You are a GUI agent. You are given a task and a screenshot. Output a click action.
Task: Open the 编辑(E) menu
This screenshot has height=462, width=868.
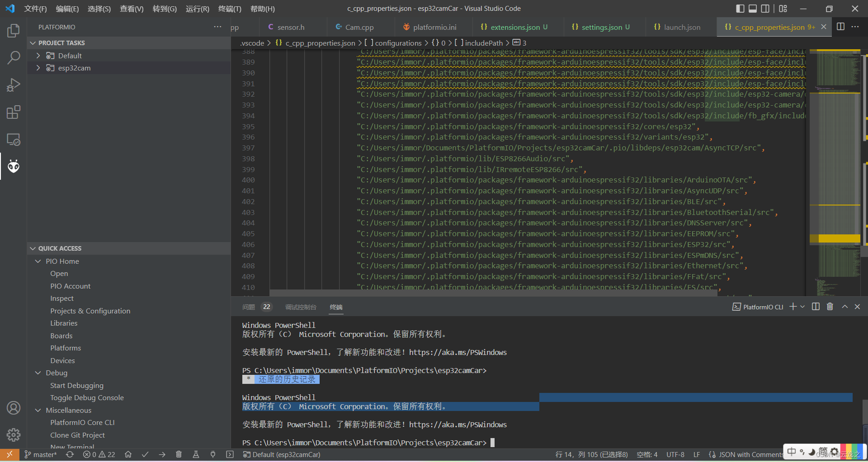point(67,9)
